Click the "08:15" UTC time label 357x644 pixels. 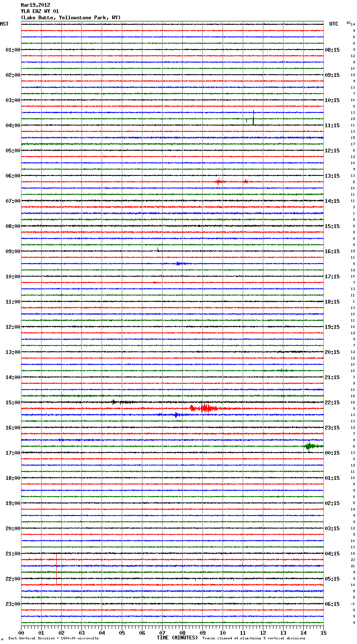[332, 50]
